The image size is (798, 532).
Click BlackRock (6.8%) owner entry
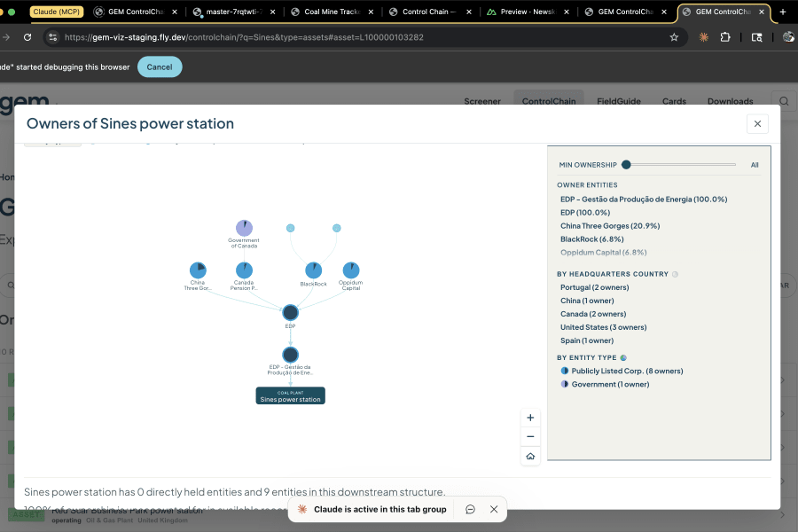pyautogui.click(x=591, y=239)
